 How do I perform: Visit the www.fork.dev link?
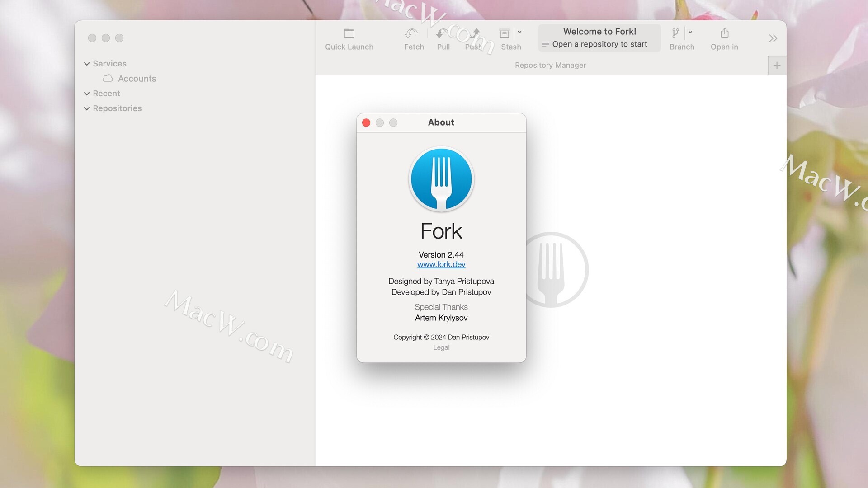441,264
